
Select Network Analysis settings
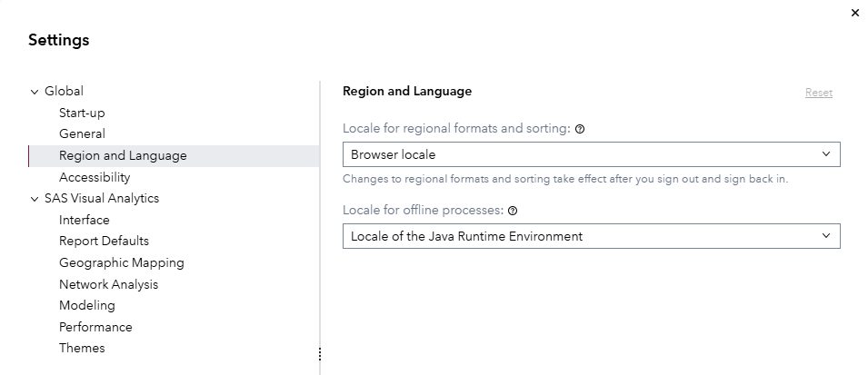108,284
